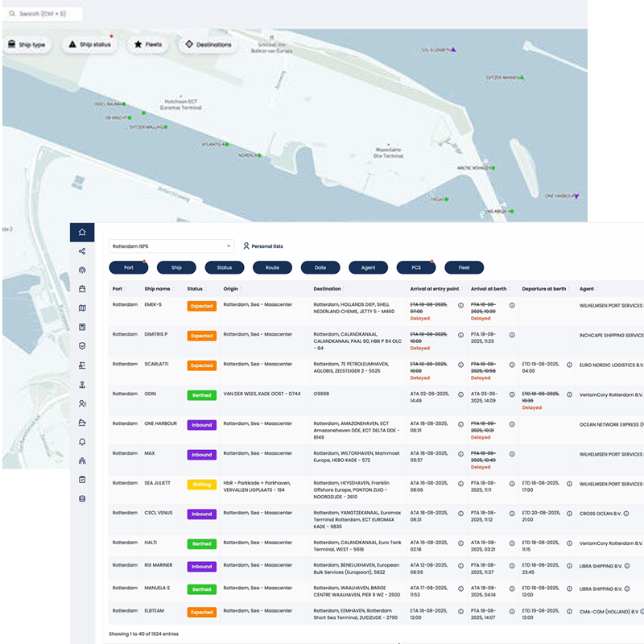Click the notifications bell sidebar icon
This screenshot has width=644, height=644.
[82, 442]
